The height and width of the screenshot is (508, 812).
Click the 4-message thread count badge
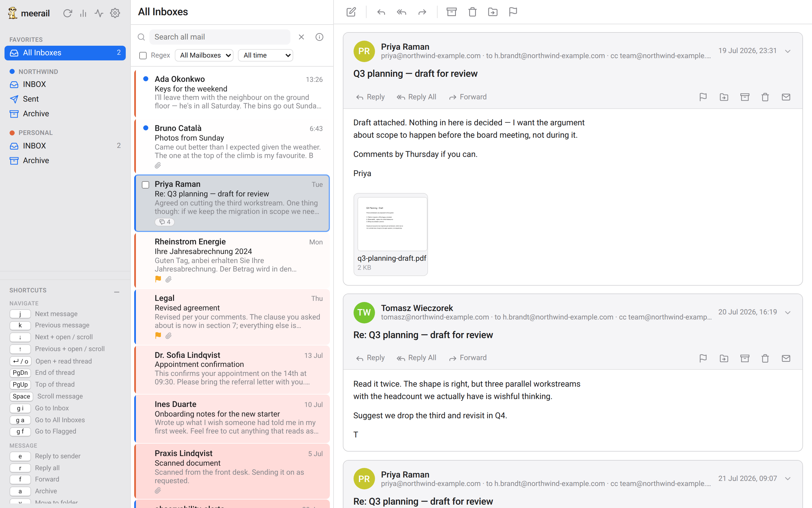[164, 222]
